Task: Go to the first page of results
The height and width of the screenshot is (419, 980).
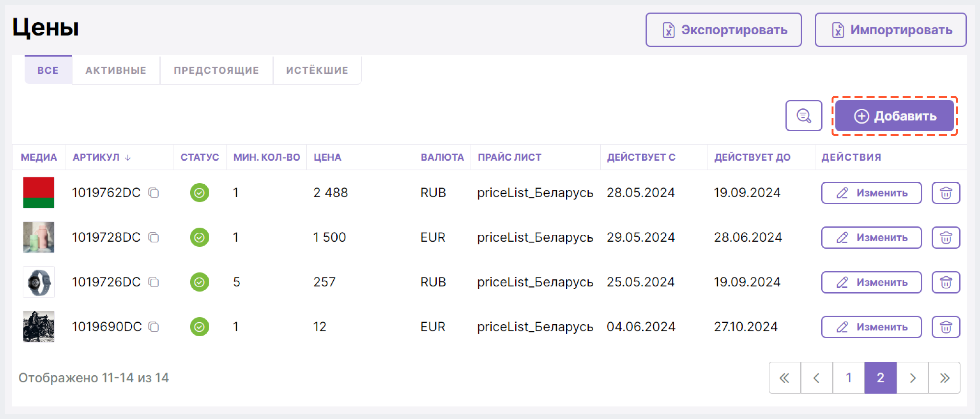Action: point(785,378)
